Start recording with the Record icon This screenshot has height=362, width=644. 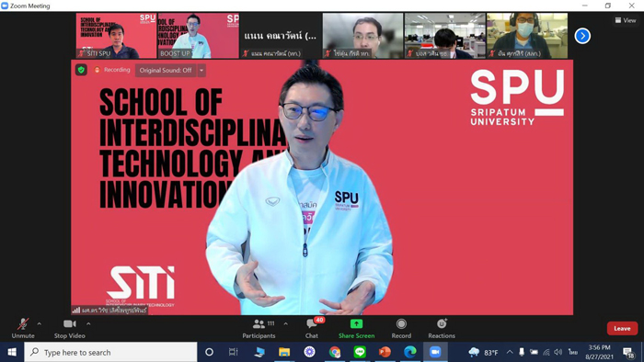coord(401,324)
